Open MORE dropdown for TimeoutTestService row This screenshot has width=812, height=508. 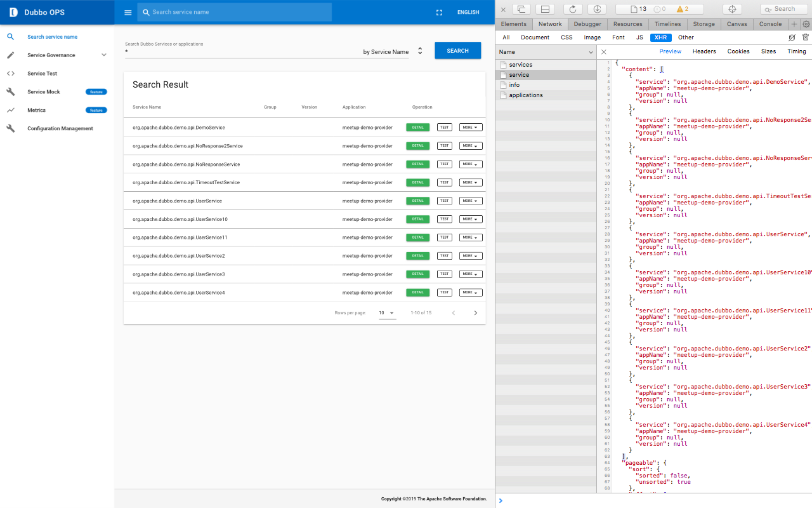[x=471, y=182]
